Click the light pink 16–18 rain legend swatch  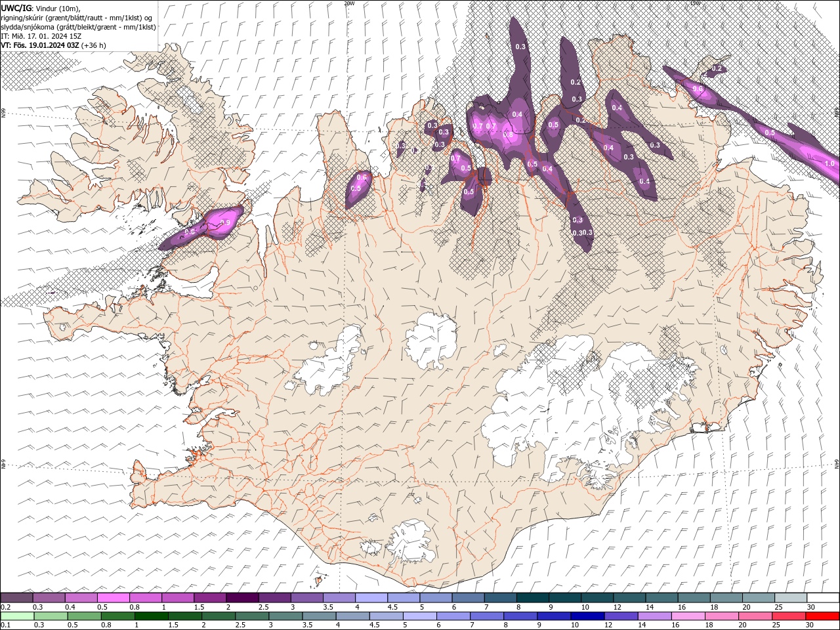click(688, 616)
